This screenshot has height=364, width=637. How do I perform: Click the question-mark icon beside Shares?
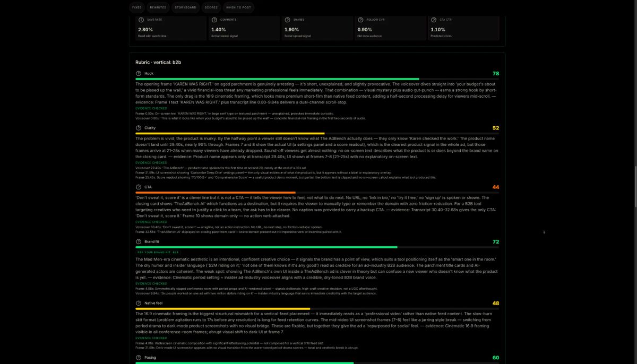coord(288,20)
